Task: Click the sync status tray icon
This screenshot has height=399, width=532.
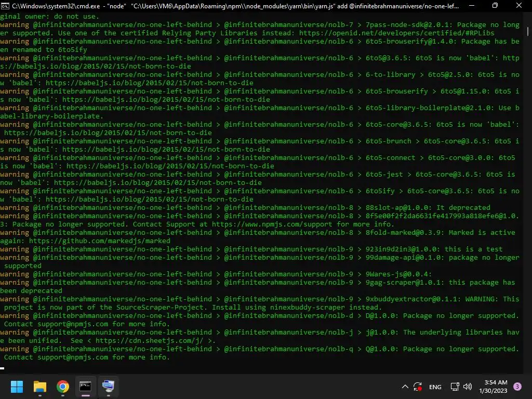Action: (x=418, y=387)
